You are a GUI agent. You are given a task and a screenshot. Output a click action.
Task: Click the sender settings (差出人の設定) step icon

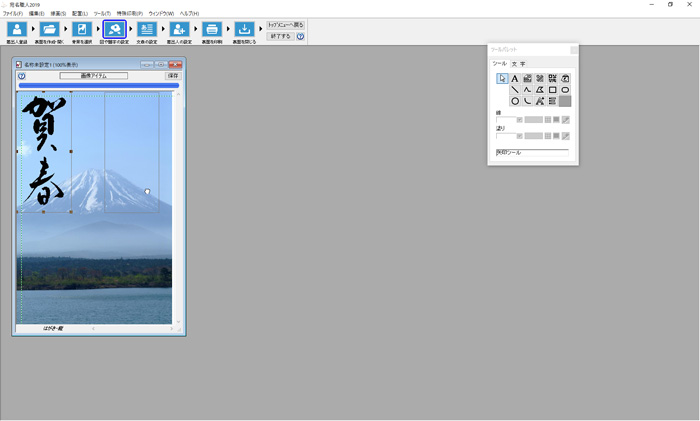click(x=179, y=29)
